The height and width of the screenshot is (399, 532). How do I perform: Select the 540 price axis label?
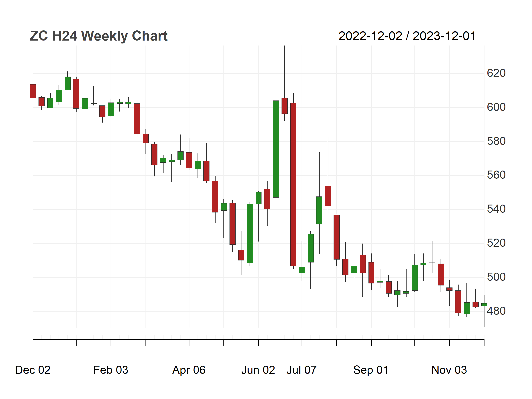tap(496, 209)
